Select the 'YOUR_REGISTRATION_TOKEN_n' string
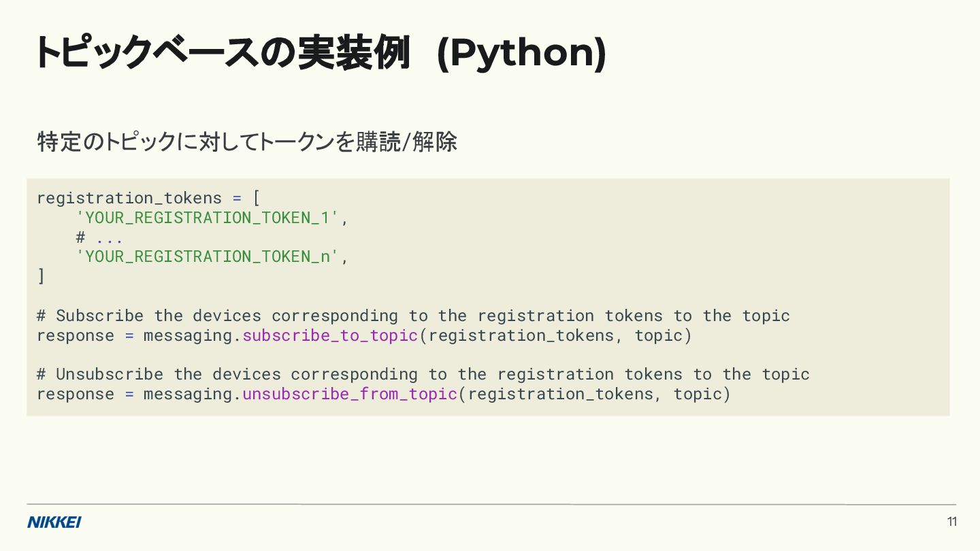Image resolution: width=980 pixels, height=551 pixels. click(x=207, y=256)
